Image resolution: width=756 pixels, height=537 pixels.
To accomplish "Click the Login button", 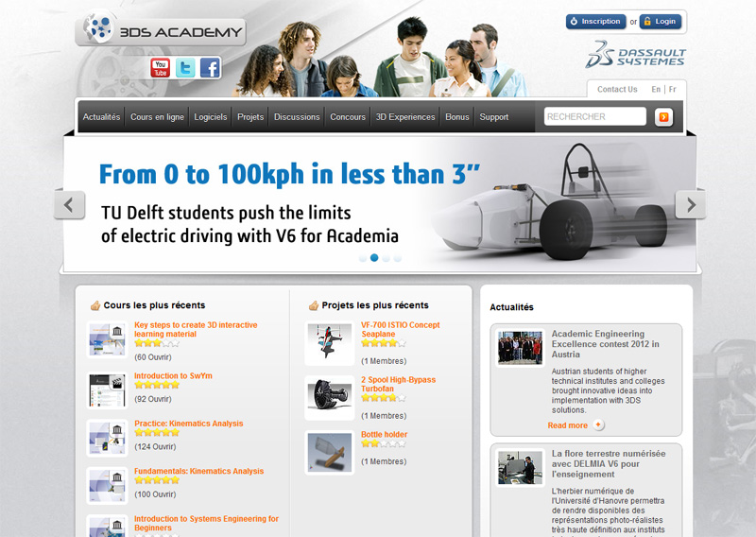I will (660, 21).
